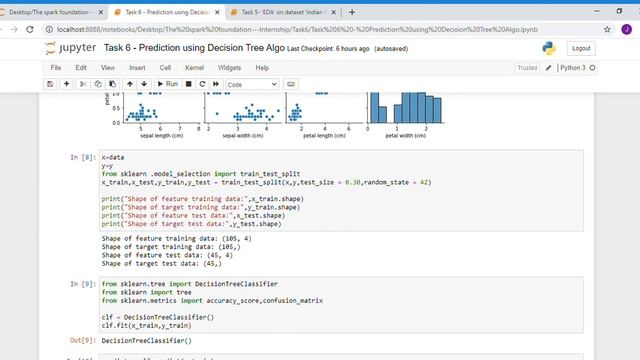Click the Trusted notebook indicator
The height and width of the screenshot is (360, 640).
[x=527, y=68]
